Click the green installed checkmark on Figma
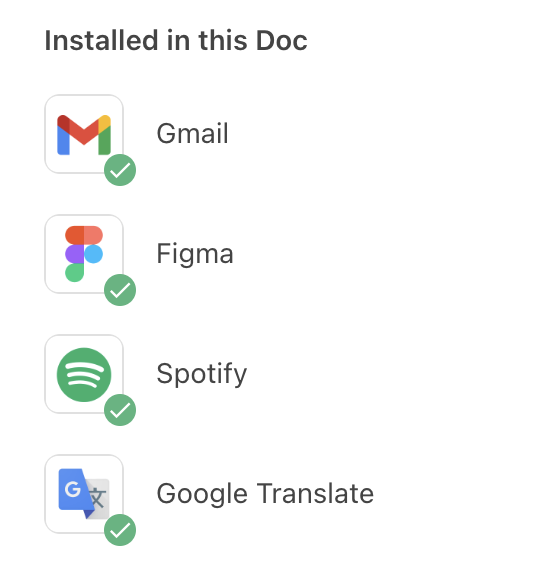 [x=120, y=290]
